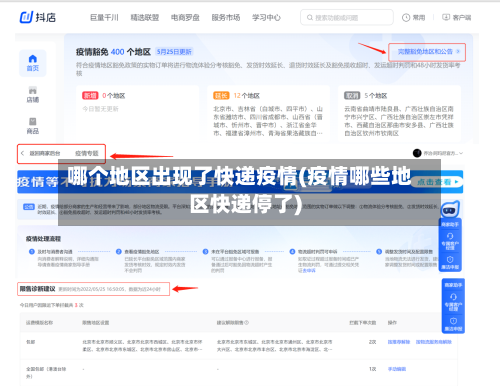
Task: Click the 全国包邮 template row name
Action: click(46, 373)
